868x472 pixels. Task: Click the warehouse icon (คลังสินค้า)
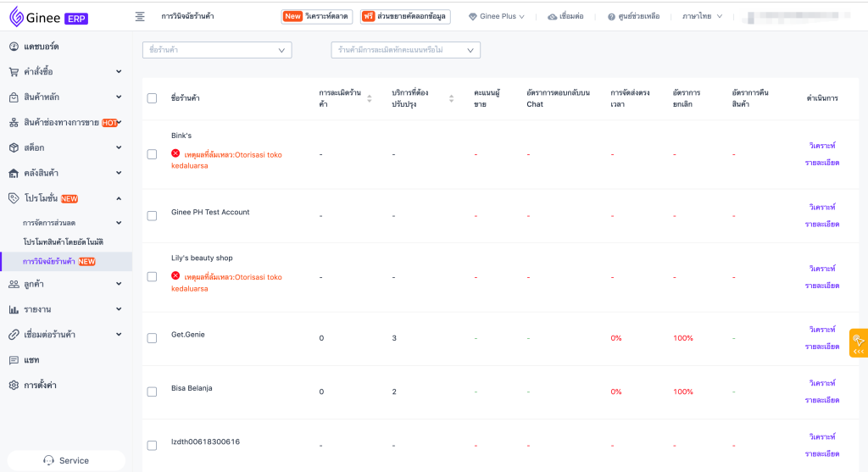14,173
